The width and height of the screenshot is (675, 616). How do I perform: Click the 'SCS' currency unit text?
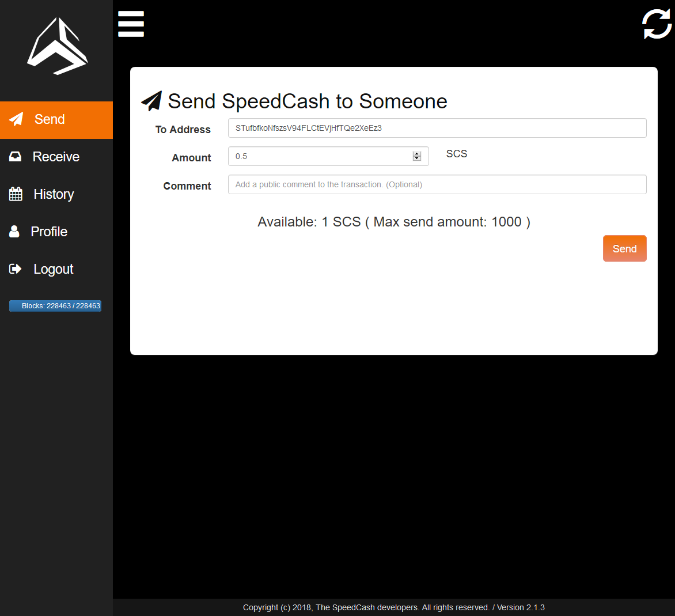tap(457, 154)
